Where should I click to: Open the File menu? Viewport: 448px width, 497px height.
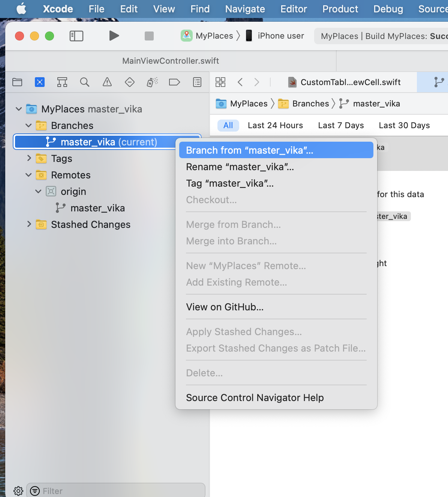(96, 9)
